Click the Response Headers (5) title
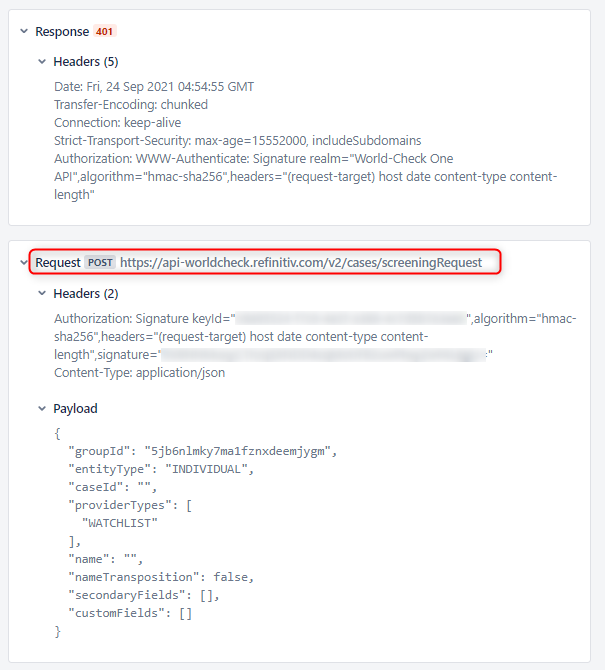The height and width of the screenshot is (670, 605). point(86,62)
